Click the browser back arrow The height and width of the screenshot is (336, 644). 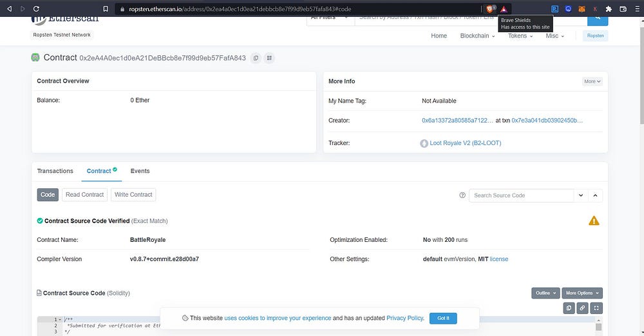[10, 8]
